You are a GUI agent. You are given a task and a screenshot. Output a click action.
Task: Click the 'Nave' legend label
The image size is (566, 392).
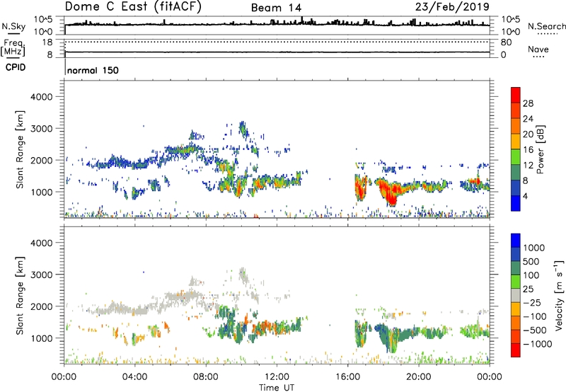point(538,49)
